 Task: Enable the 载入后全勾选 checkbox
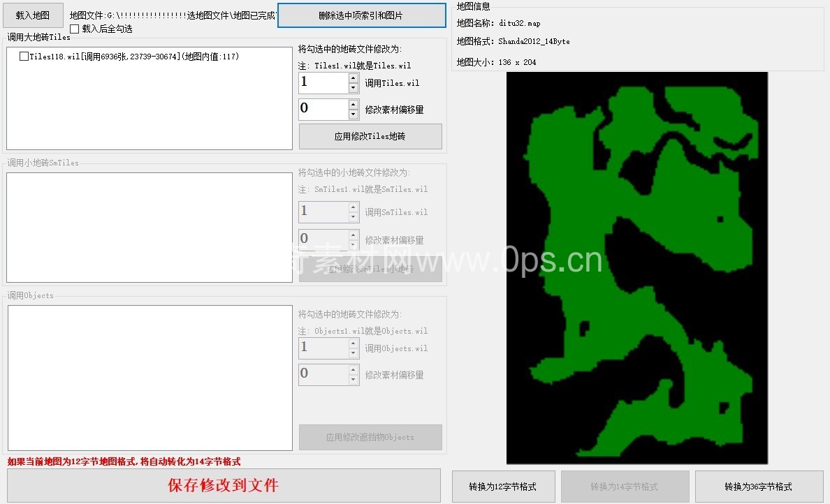click(x=75, y=29)
